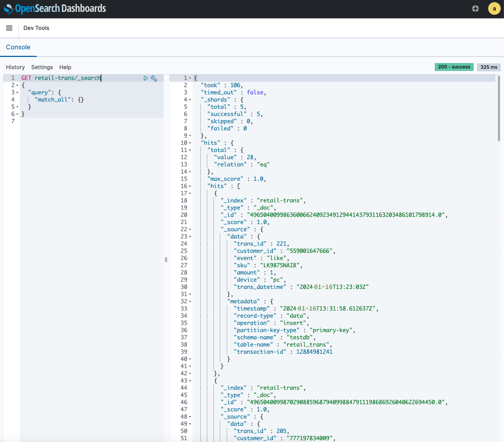Viewport: 504px width, 442px height.
Task: Click into the GET retail-trans/_search request line
Action: pos(61,78)
